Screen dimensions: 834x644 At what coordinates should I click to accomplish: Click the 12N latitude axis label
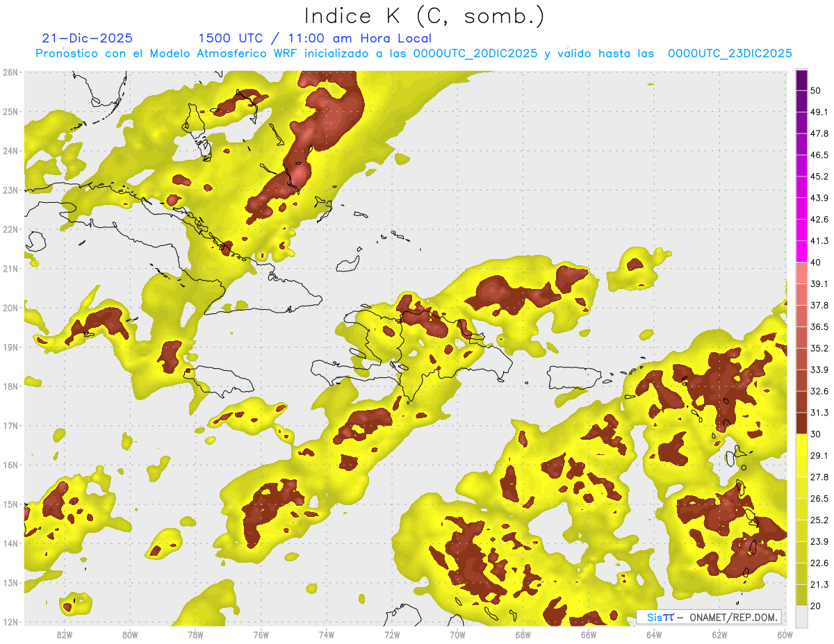[x=10, y=622]
